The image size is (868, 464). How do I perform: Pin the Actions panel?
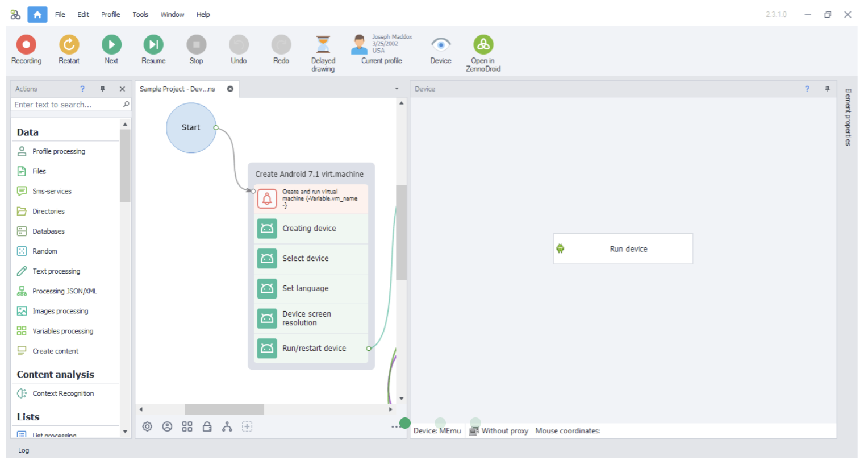(103, 89)
